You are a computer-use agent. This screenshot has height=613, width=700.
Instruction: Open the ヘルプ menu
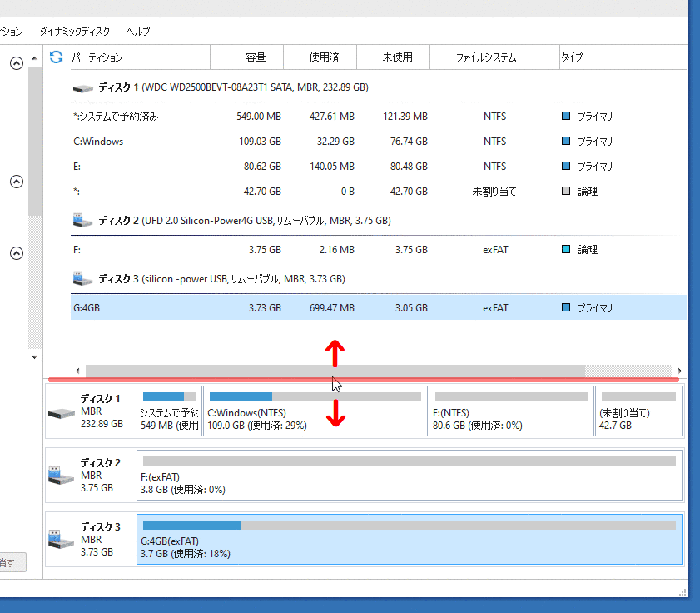coord(138,31)
